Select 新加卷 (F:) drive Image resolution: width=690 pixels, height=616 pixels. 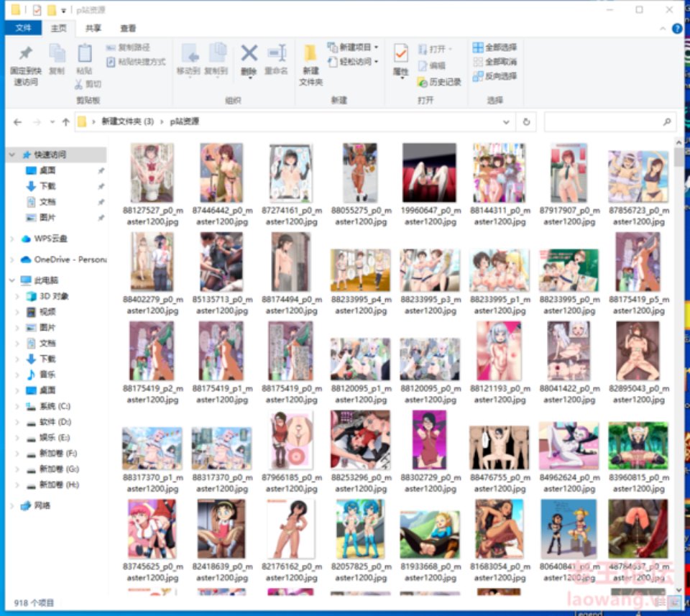tap(52, 454)
